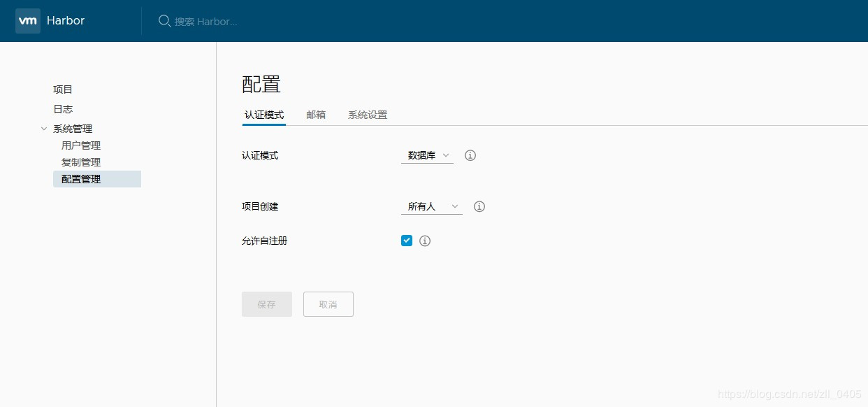Open the 项目创建 dropdown showing 所有人

click(431, 206)
